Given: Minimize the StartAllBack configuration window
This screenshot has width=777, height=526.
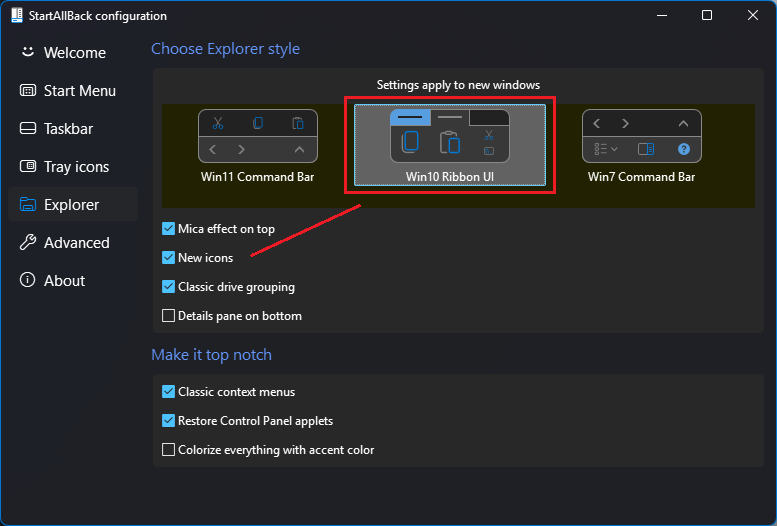Looking at the screenshot, I should pyautogui.click(x=662, y=15).
